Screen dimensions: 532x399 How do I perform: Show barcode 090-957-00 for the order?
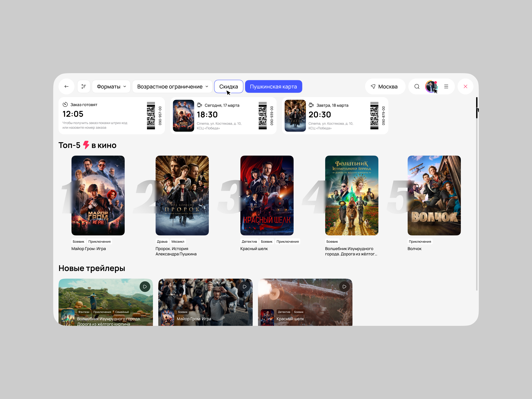tap(151, 116)
